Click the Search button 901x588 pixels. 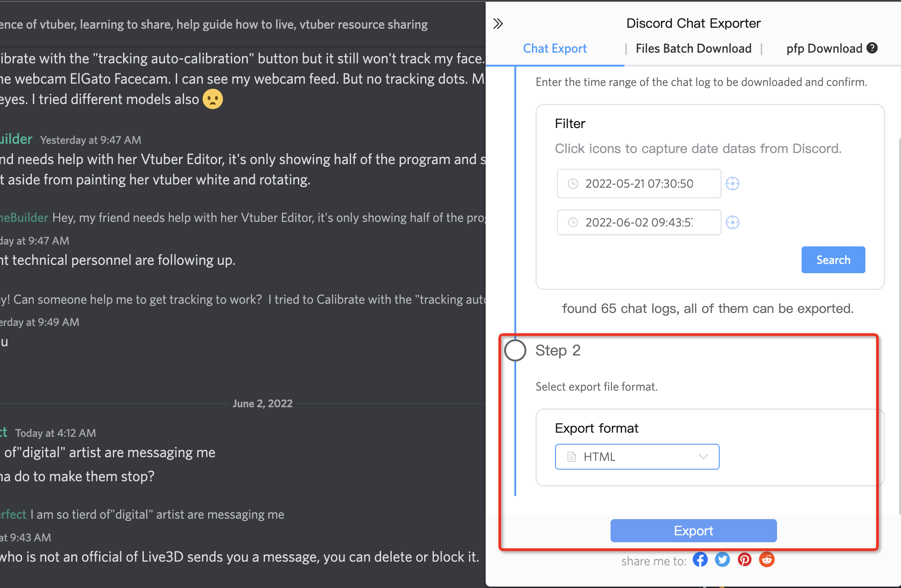pyautogui.click(x=833, y=259)
